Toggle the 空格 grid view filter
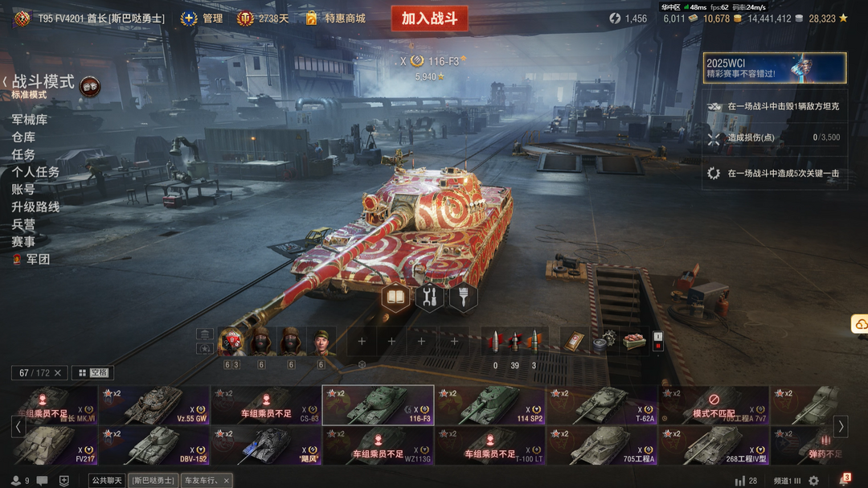 click(93, 373)
